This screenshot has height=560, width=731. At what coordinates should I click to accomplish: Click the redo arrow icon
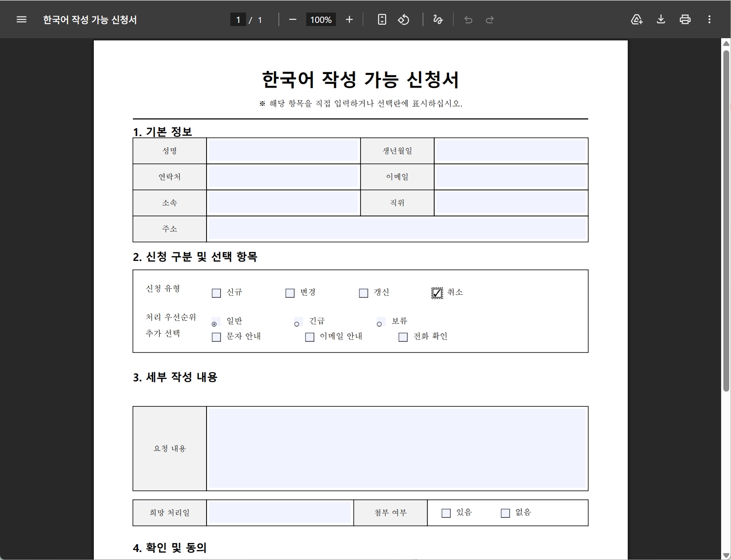(490, 19)
